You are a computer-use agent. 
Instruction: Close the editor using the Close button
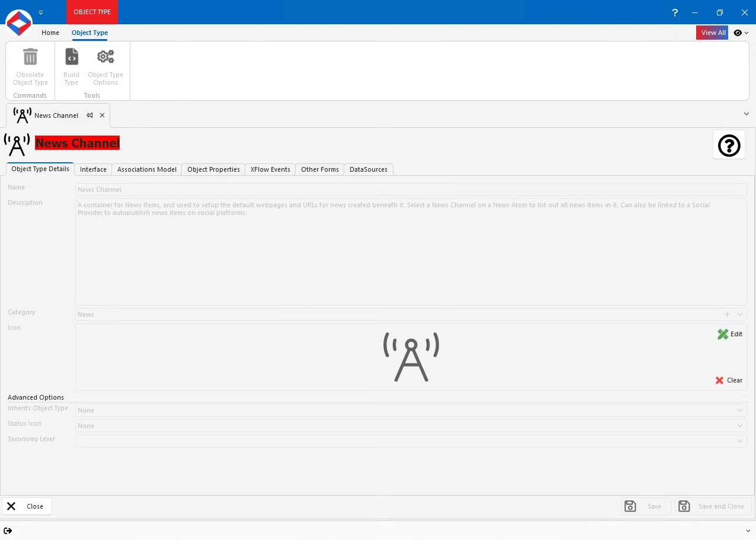[x=27, y=506]
